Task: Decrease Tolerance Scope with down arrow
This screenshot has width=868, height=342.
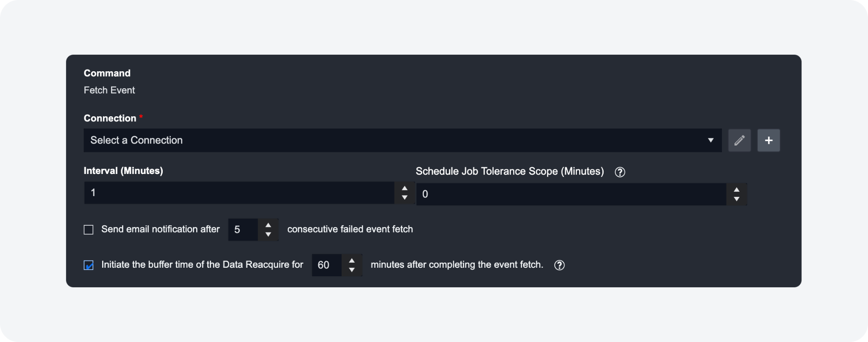Action: (737, 199)
